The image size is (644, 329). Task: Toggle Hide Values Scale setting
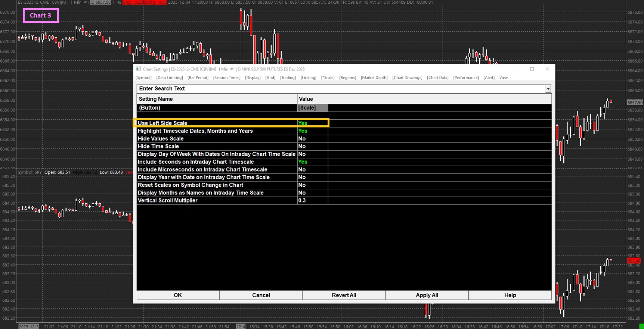coord(312,139)
